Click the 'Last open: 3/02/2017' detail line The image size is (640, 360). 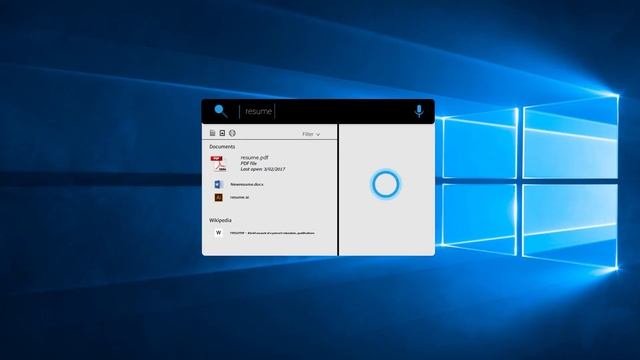point(263,169)
